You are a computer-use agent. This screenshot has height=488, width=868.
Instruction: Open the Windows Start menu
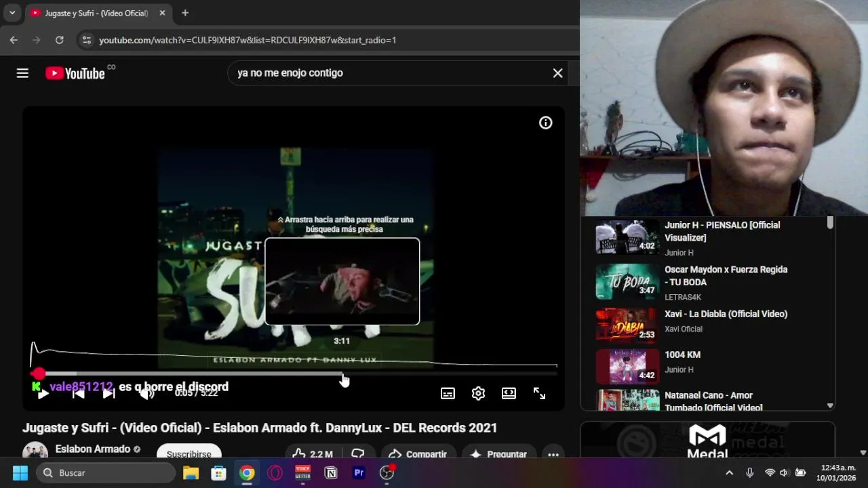(x=20, y=473)
